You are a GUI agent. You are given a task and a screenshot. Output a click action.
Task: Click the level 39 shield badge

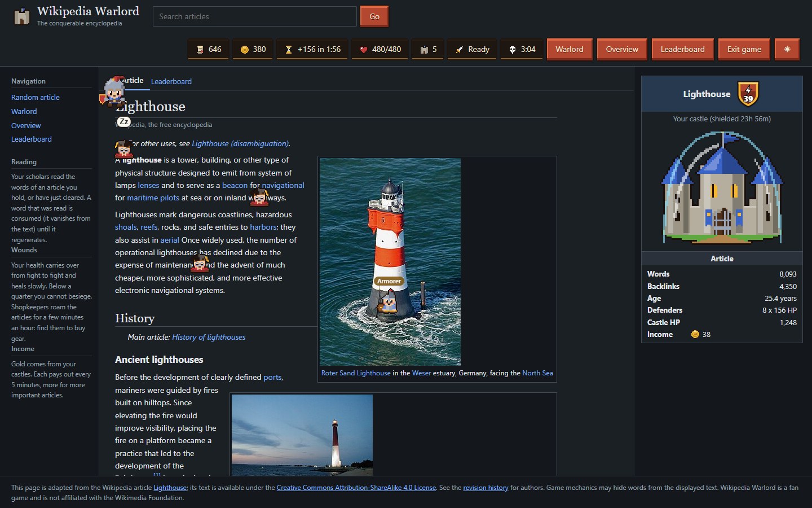(748, 94)
